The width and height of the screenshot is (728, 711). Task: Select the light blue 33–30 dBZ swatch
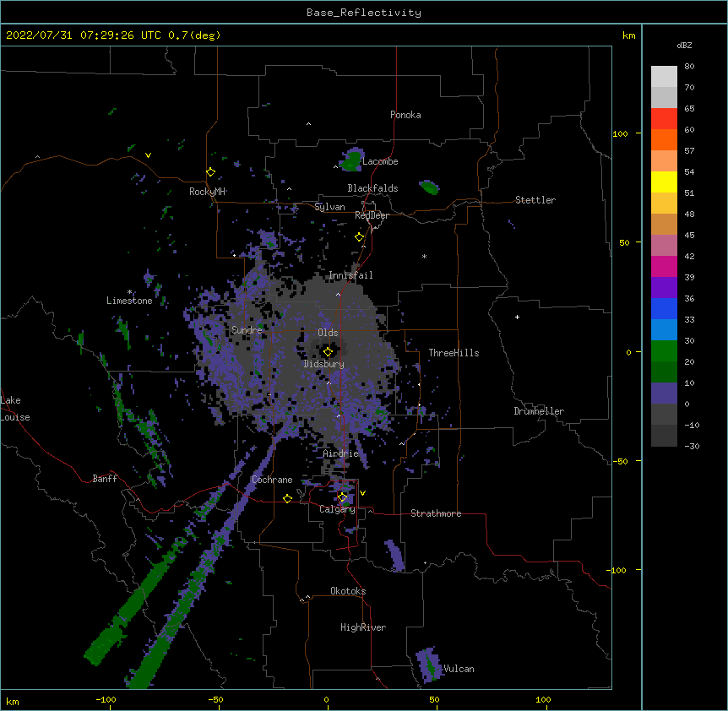664,330
